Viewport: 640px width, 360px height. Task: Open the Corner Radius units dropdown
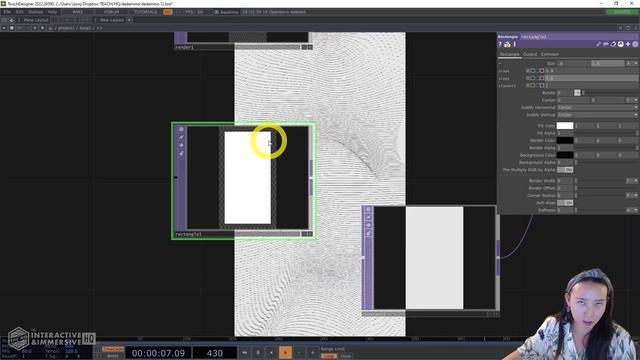click(x=632, y=196)
